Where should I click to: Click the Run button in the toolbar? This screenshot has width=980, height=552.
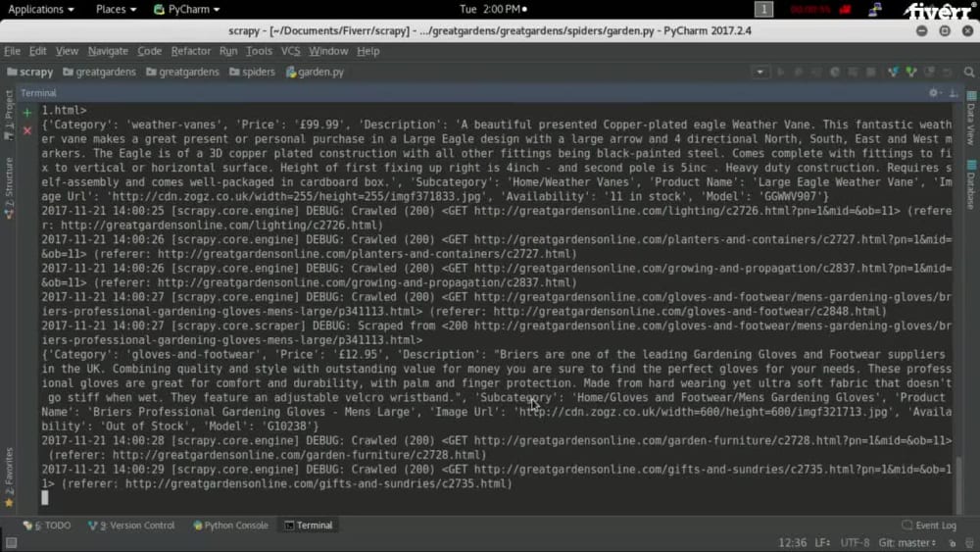pos(780,72)
